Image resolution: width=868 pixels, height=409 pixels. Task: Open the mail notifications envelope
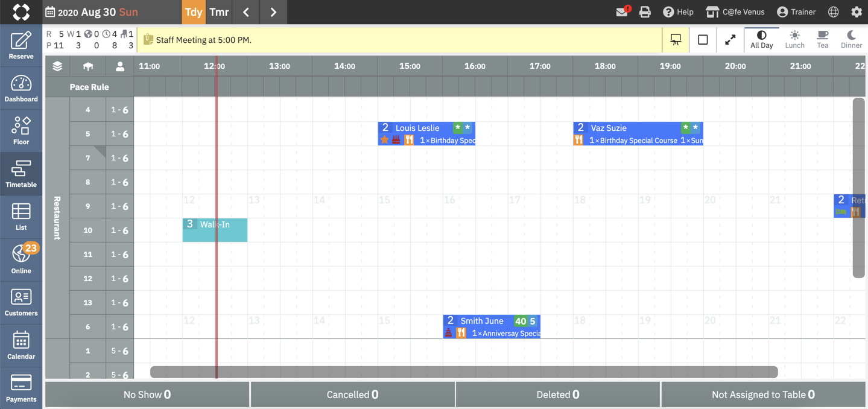622,11
